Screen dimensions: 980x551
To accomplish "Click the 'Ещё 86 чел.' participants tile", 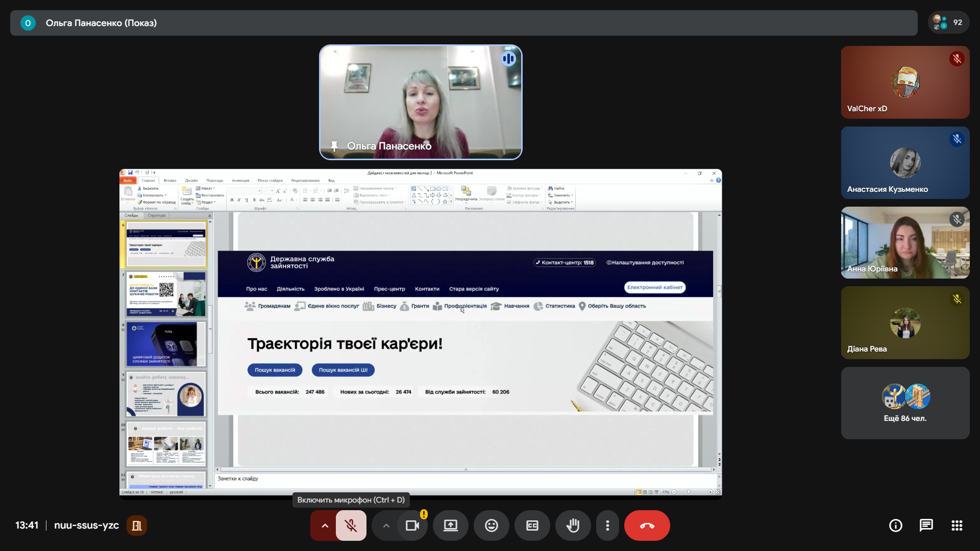I will pos(905,403).
